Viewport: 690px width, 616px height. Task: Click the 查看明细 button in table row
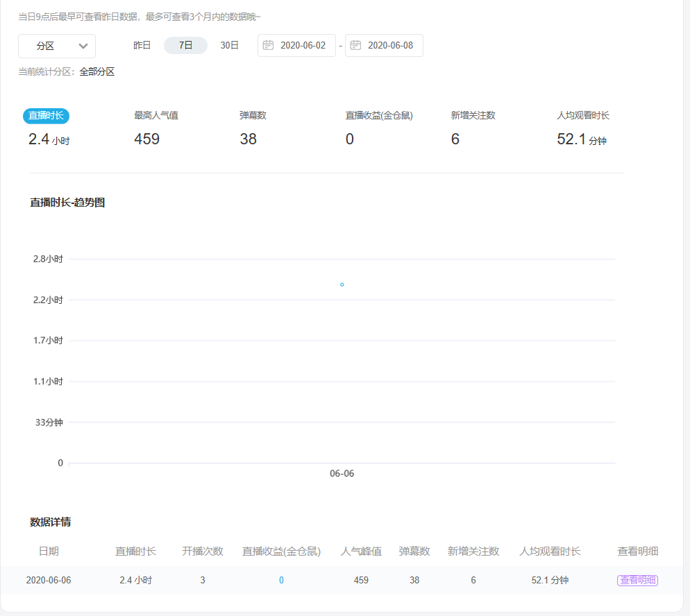coord(637,580)
